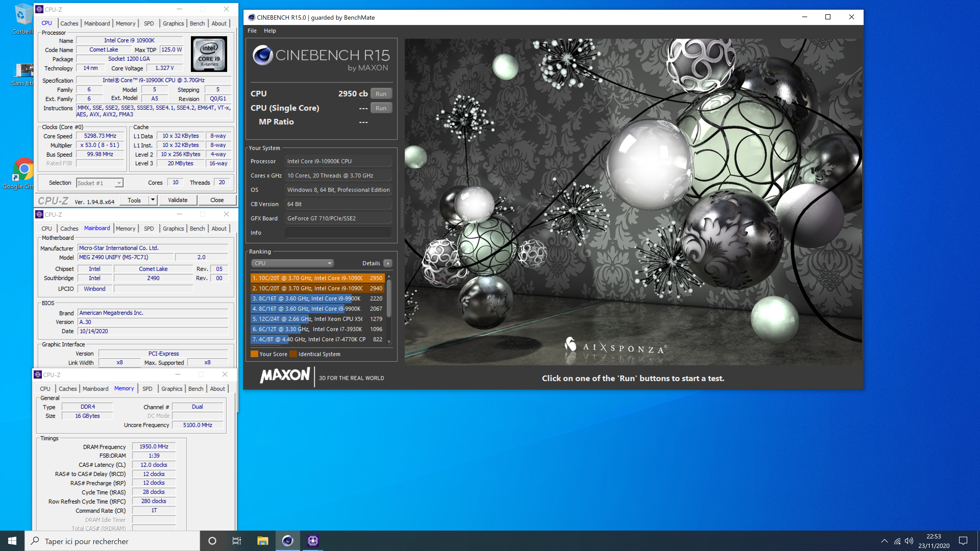Click the search magnifier icon in taskbar
This screenshot has width=980, height=551.
click(x=35, y=541)
